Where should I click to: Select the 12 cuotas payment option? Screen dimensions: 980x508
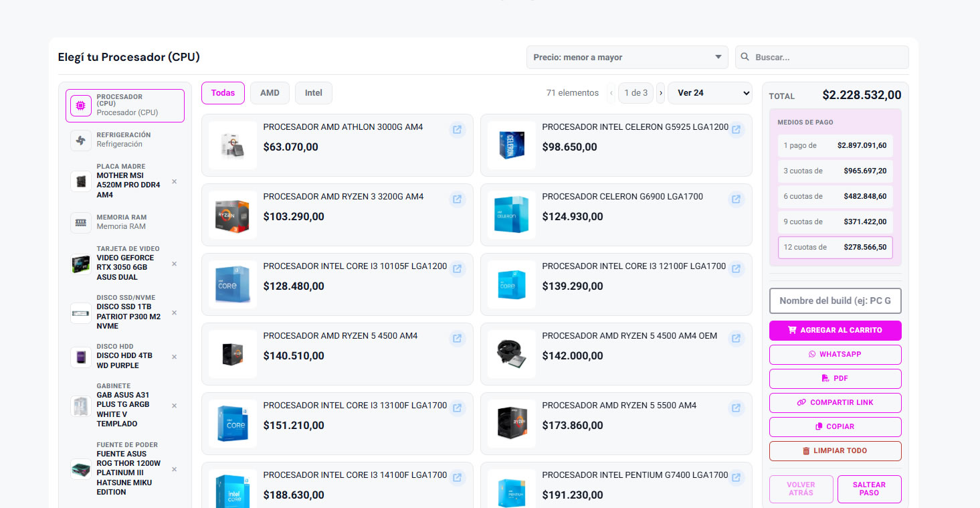click(835, 247)
